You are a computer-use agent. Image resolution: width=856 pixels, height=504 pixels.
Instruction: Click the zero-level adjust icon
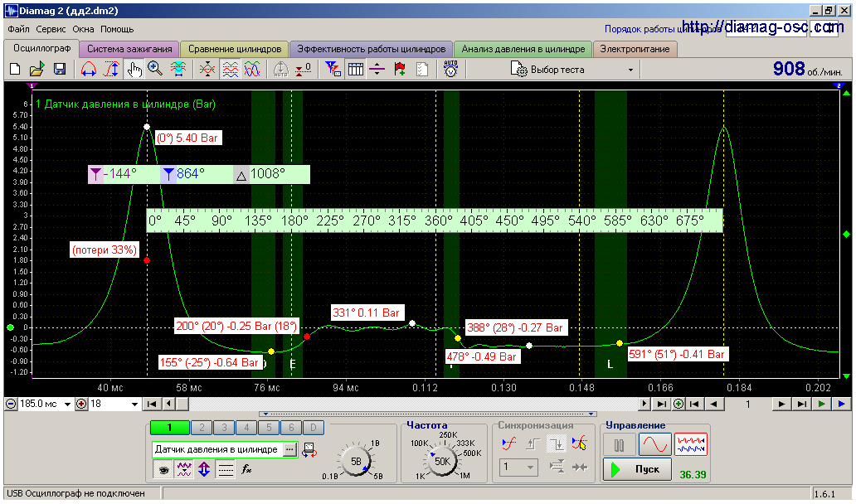point(304,69)
